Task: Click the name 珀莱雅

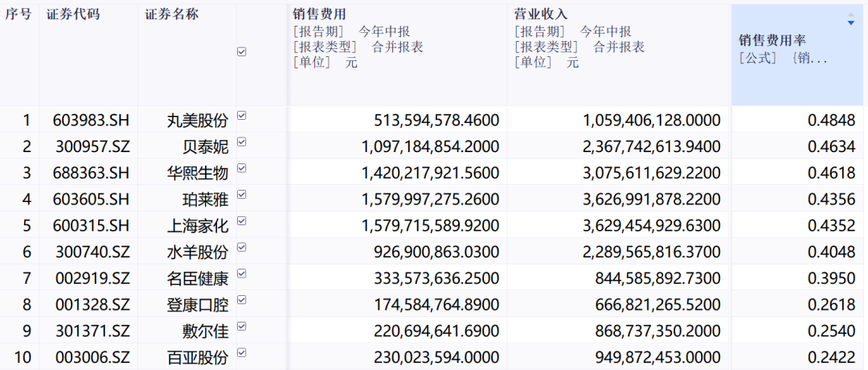Action: (x=206, y=199)
